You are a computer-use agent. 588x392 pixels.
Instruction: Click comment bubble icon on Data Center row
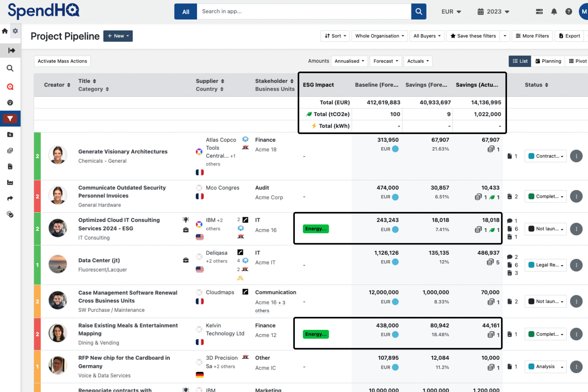tap(509, 257)
